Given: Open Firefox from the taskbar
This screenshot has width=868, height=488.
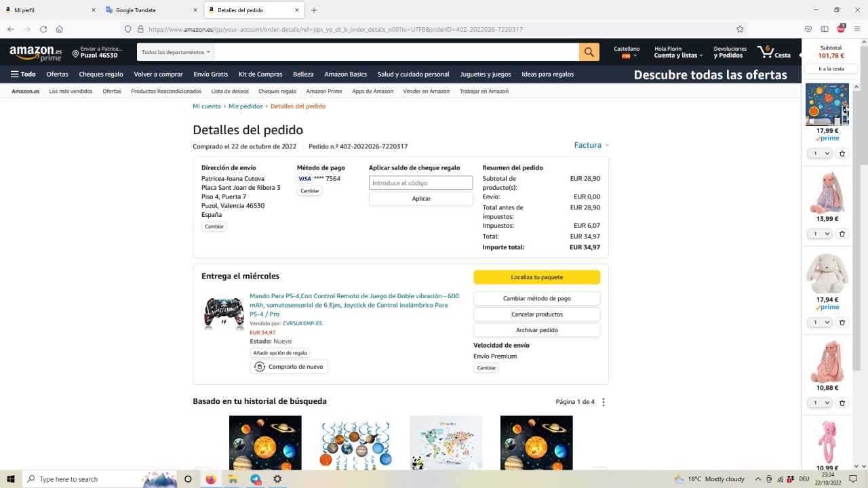Looking at the screenshot, I should pyautogui.click(x=210, y=479).
